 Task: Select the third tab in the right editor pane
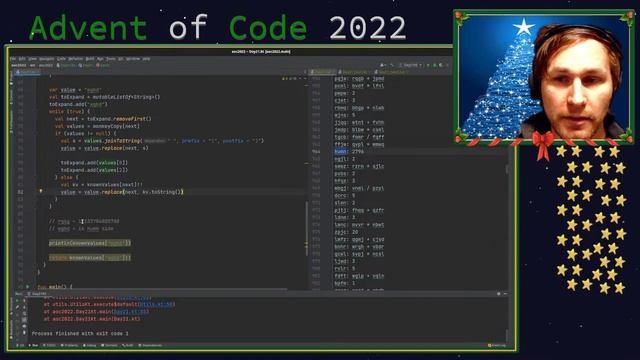(x=390, y=72)
